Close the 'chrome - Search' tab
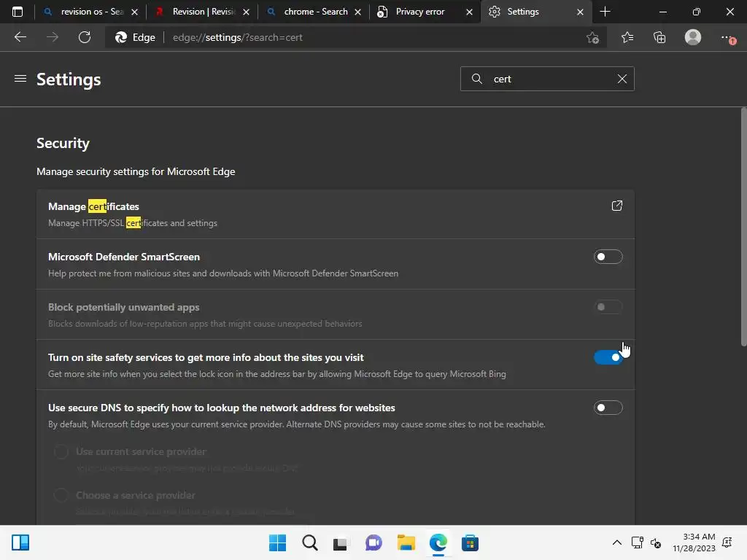The image size is (747, 560). (x=357, y=12)
